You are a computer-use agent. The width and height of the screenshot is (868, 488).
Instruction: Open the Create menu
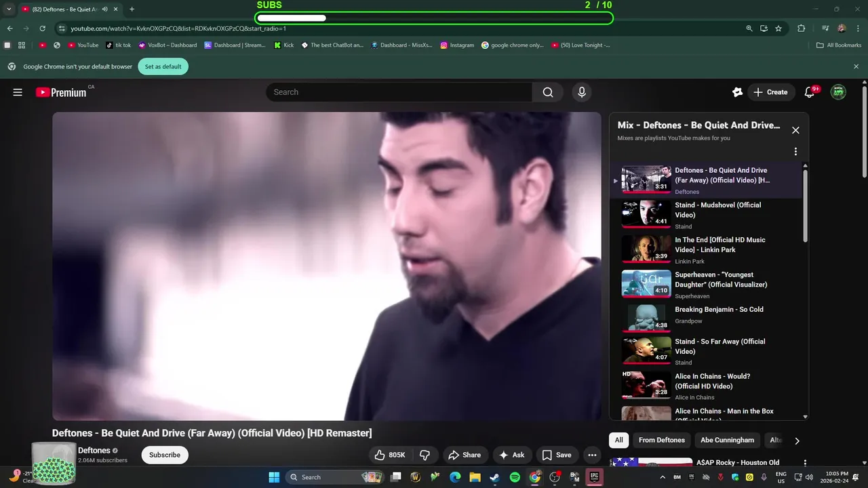[x=770, y=92]
